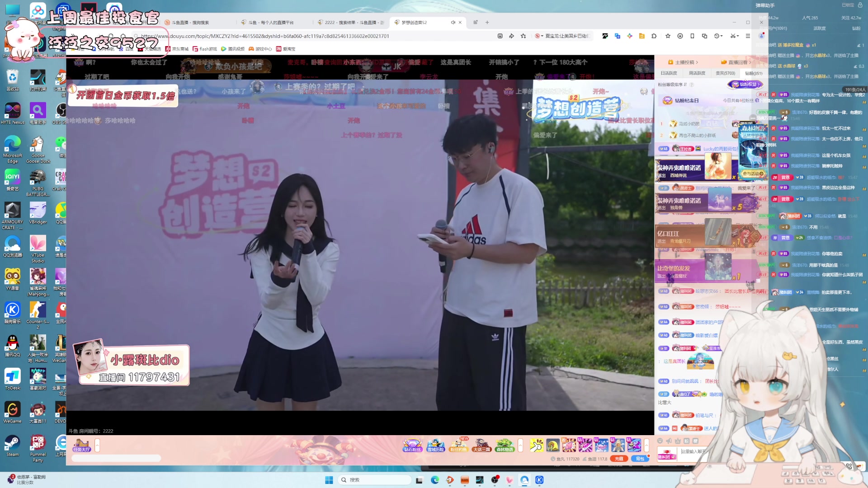Switch to the 贵宾(5703) tab
Image resolution: width=868 pixels, height=488 pixels.
[725, 73]
